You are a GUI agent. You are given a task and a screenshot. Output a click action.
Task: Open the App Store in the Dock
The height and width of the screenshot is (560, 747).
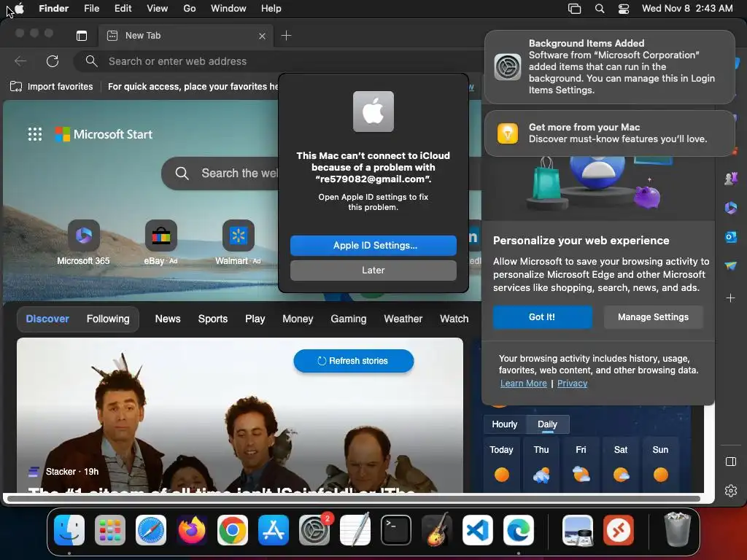pos(274,530)
